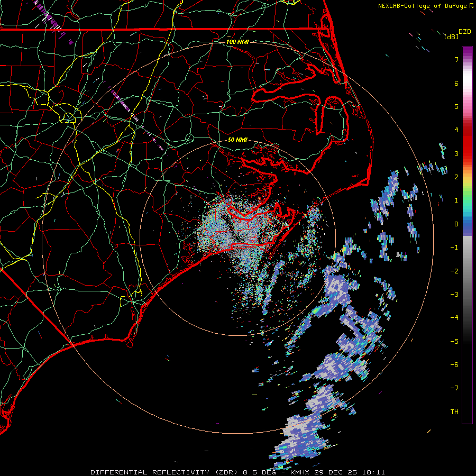The width and height of the screenshot is (476, 476).
Task: Click the 4 value on the color scale
Action: click(456, 130)
